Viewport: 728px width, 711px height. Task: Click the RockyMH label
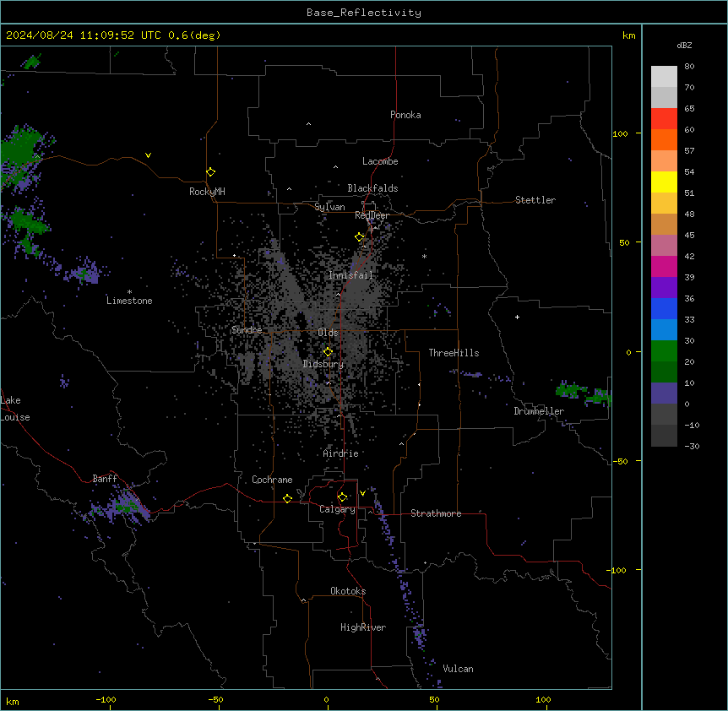(207, 192)
